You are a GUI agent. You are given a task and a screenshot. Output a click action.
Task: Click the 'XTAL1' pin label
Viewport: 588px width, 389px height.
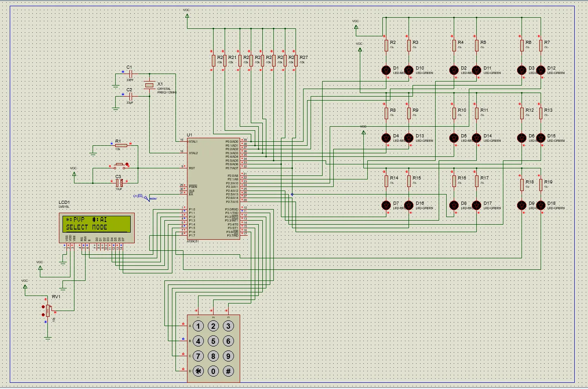(193, 142)
